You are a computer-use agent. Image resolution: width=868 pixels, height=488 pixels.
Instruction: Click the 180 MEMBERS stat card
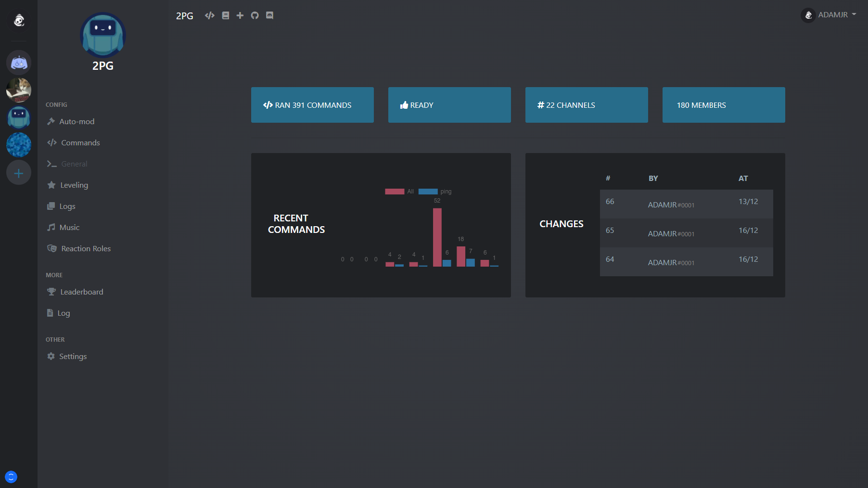coord(723,105)
